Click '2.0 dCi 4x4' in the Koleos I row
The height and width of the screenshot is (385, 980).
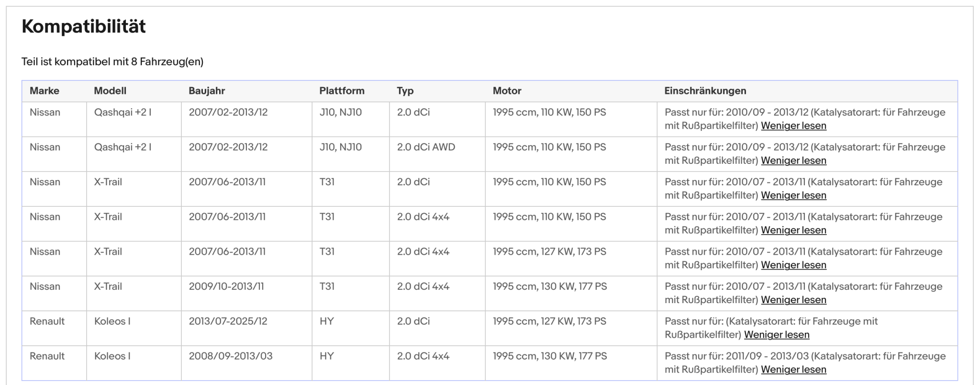point(423,356)
